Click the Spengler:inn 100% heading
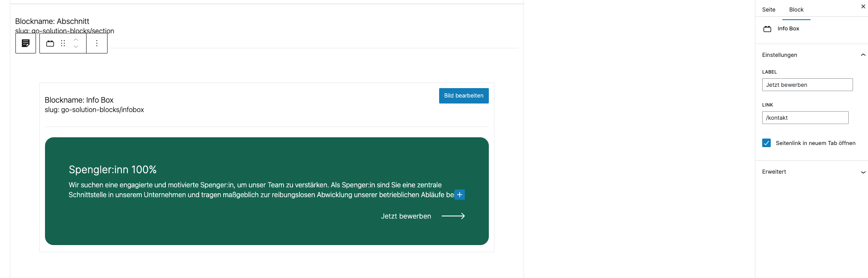868x278 pixels. [x=113, y=169]
